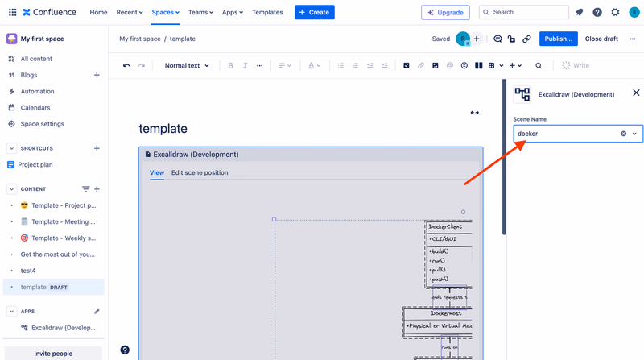644x360 pixels.
Task: Click the Publish button
Action: point(558,39)
